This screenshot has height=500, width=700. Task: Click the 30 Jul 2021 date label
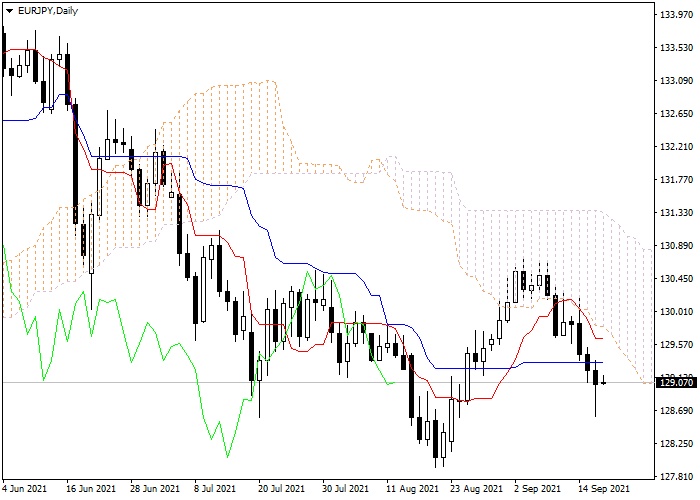click(344, 489)
